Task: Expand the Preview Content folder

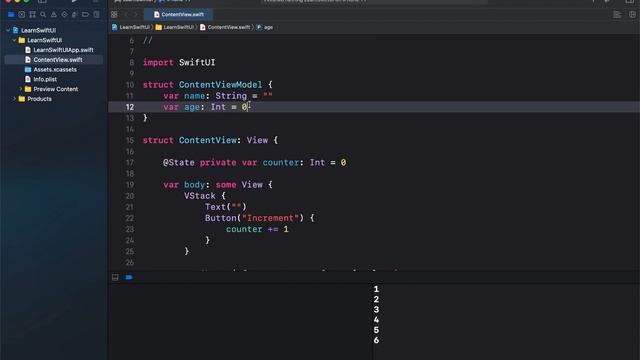Action: pos(20,89)
